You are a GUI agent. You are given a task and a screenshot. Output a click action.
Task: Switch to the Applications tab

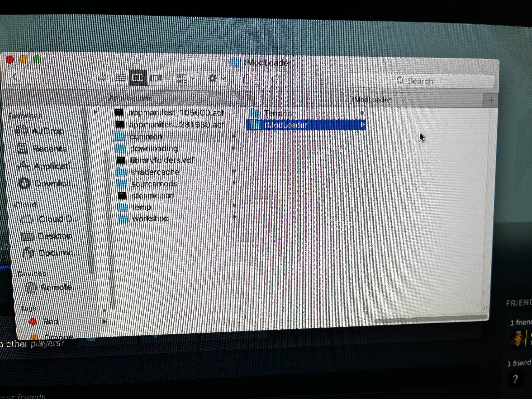pyautogui.click(x=130, y=98)
